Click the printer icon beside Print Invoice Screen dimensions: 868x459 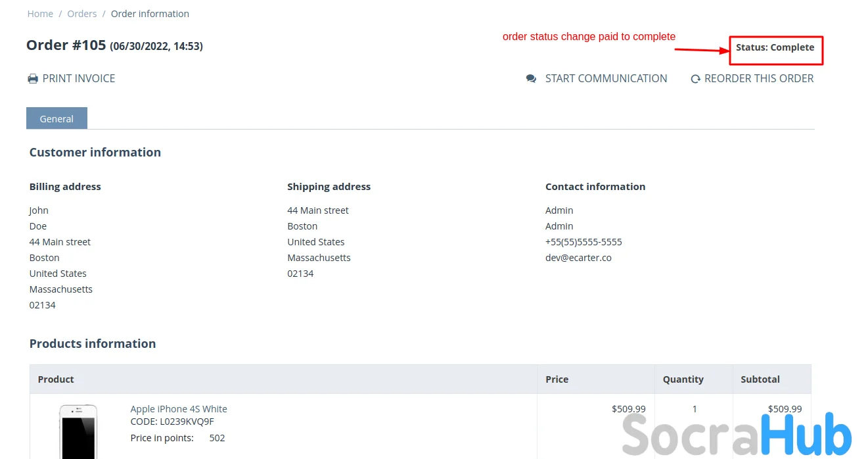click(33, 79)
